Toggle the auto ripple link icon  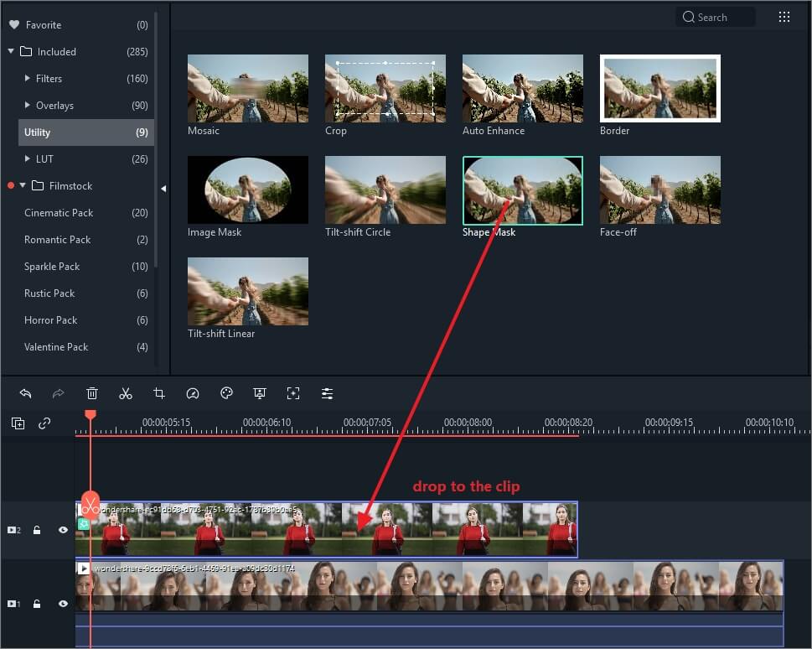pyautogui.click(x=44, y=423)
